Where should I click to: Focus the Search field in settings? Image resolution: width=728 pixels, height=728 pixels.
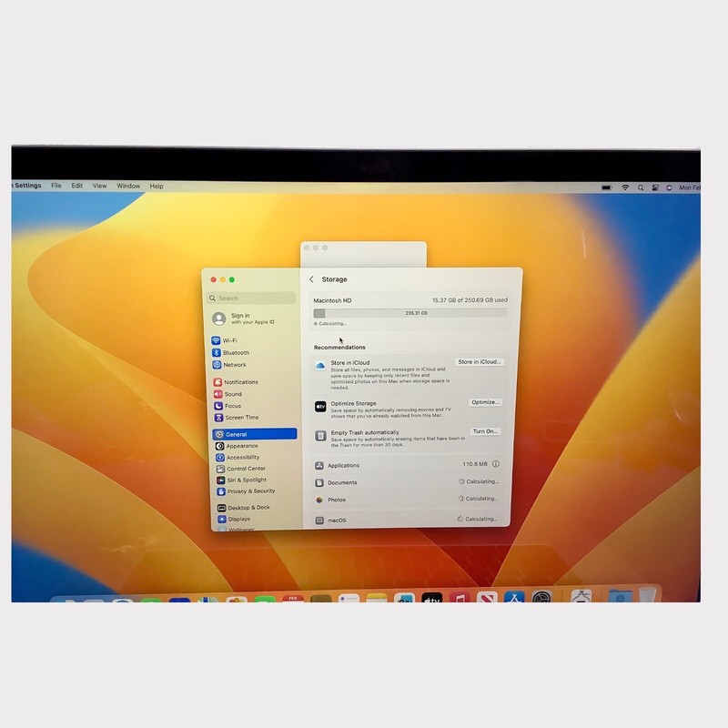251,298
